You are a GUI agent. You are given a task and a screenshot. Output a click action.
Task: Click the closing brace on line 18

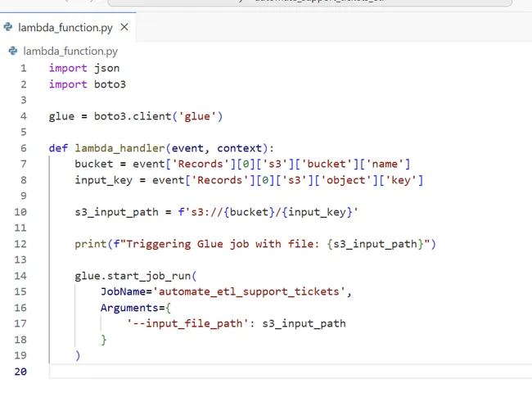coord(103,340)
